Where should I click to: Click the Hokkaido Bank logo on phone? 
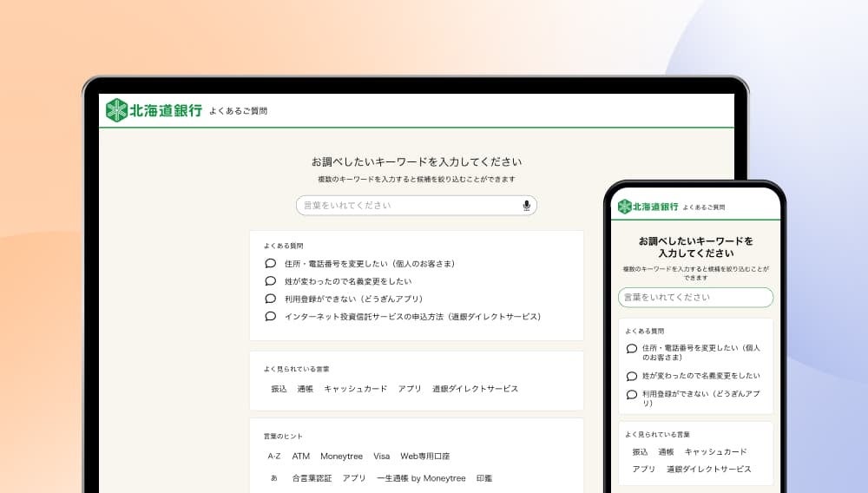coord(648,207)
